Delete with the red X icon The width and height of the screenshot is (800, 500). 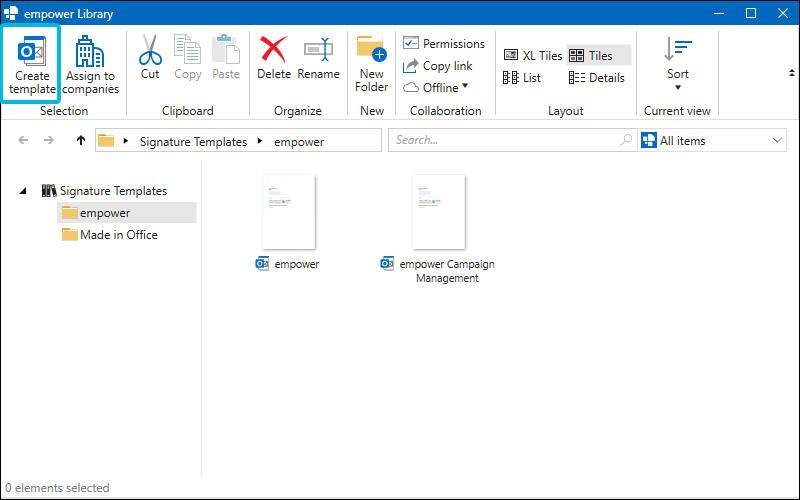click(273, 49)
